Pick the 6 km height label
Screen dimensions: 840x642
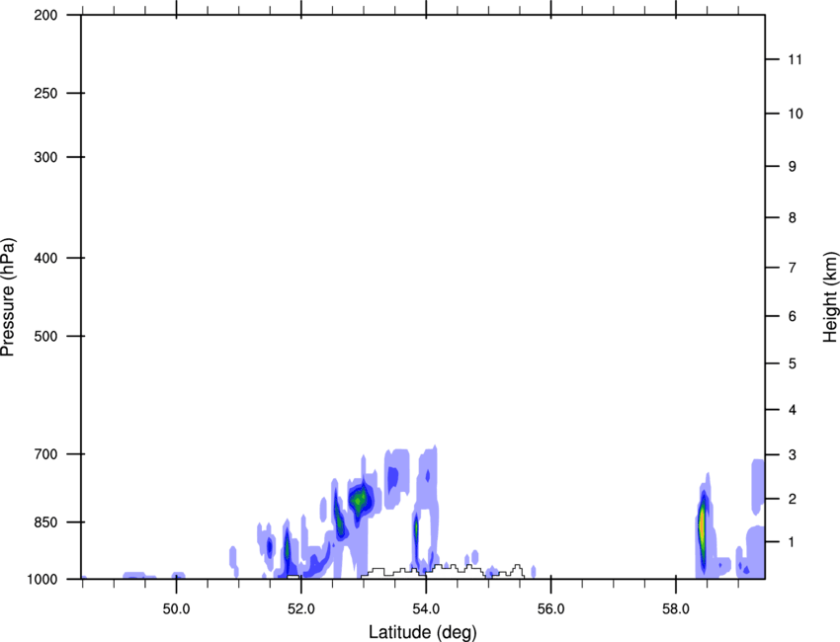(793, 316)
